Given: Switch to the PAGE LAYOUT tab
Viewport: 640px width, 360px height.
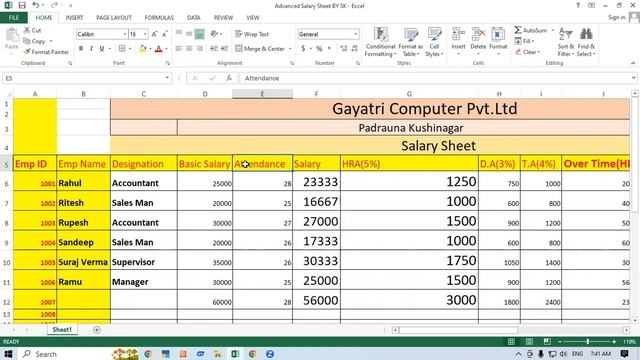Looking at the screenshot, I should (x=114, y=18).
